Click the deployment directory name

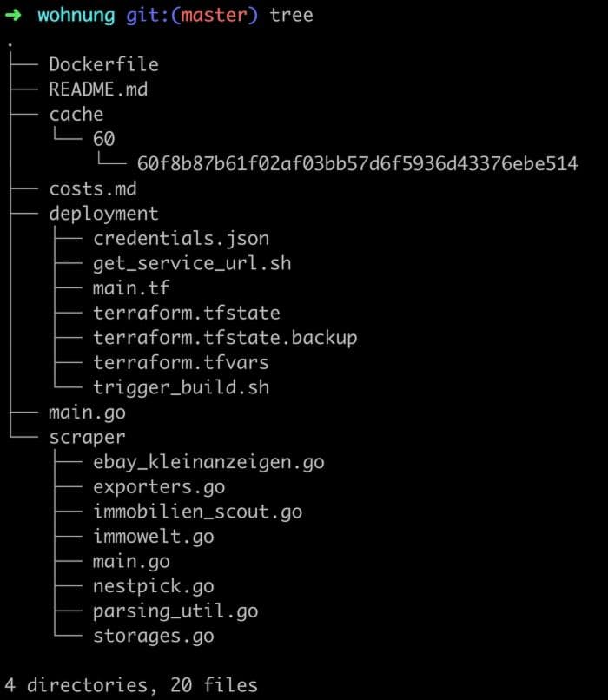103,214
